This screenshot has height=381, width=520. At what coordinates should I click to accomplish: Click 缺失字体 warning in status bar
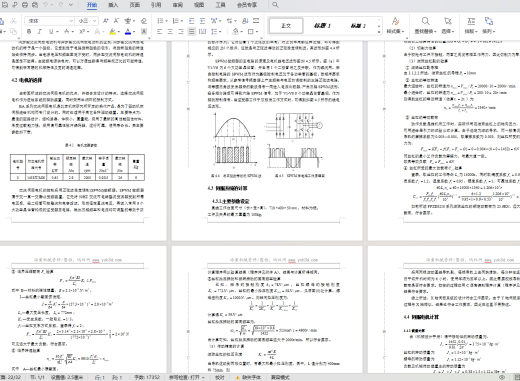[x=248, y=377]
